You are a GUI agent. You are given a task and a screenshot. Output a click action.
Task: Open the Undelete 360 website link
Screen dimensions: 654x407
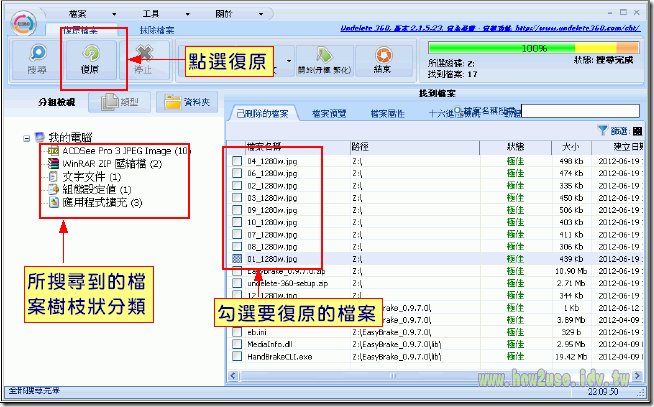490,28
